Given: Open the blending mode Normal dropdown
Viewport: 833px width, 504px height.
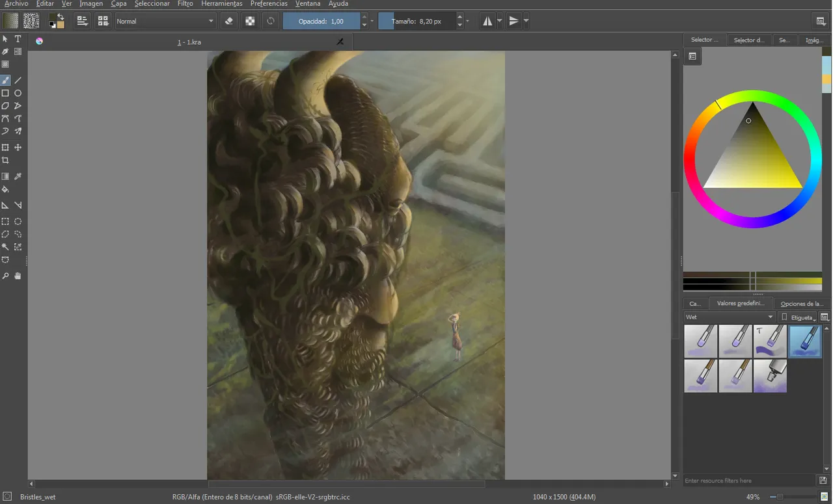Looking at the screenshot, I should [x=165, y=21].
